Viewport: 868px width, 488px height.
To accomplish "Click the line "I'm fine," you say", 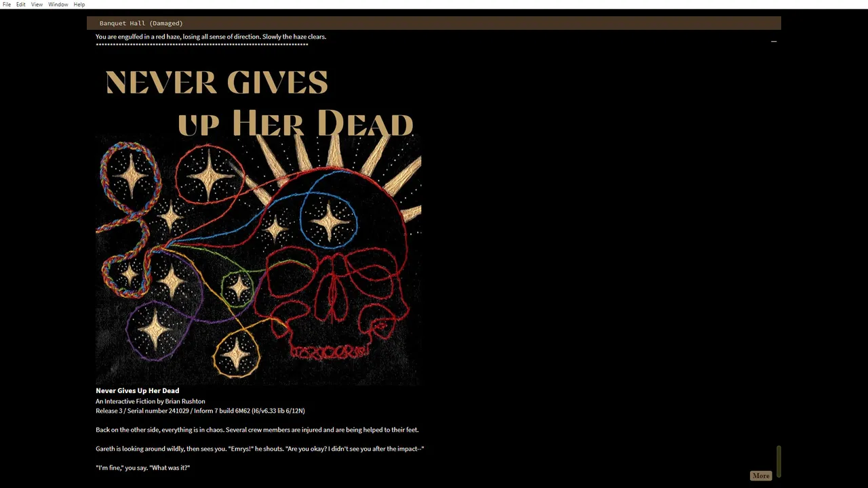I will click(x=143, y=468).
